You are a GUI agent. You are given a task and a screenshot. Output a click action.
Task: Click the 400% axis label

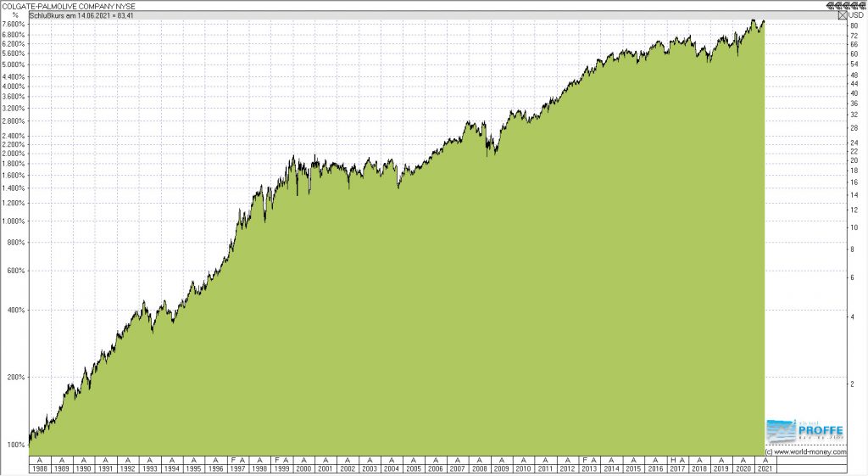tap(16, 311)
